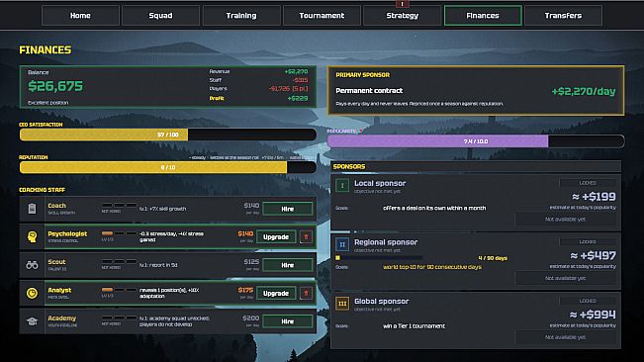Click the $26,675 balance value
The image size is (644, 362).
(x=55, y=86)
